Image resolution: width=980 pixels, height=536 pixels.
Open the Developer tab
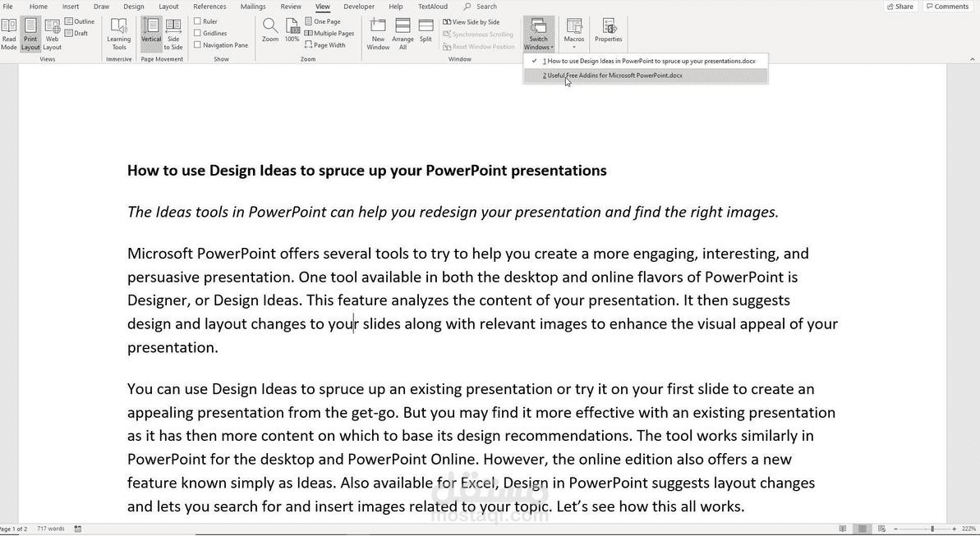[359, 7]
